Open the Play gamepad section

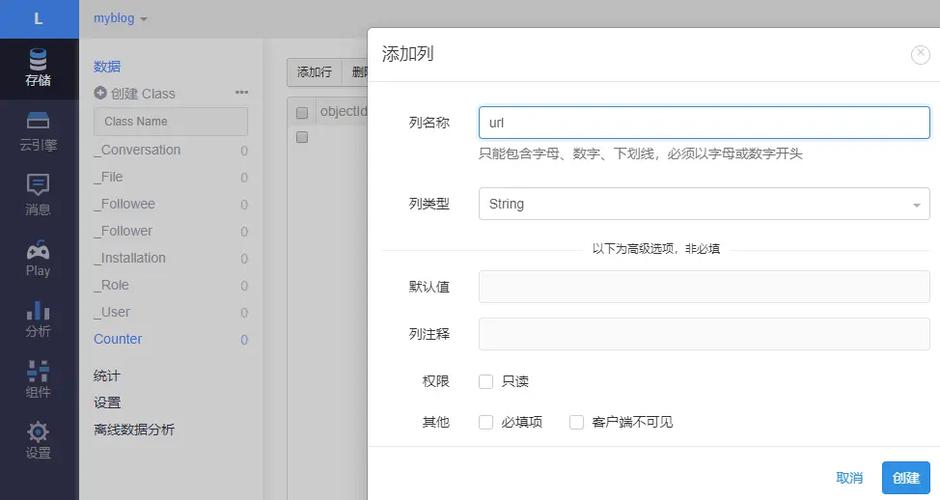click(38, 259)
